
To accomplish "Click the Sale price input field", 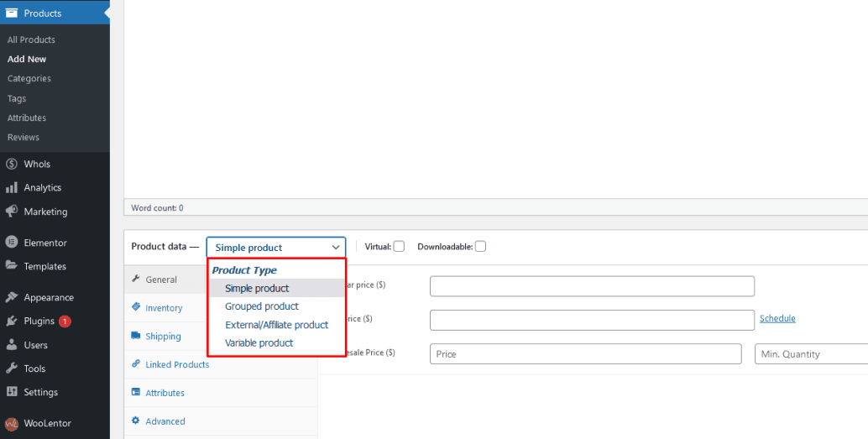I will point(592,320).
